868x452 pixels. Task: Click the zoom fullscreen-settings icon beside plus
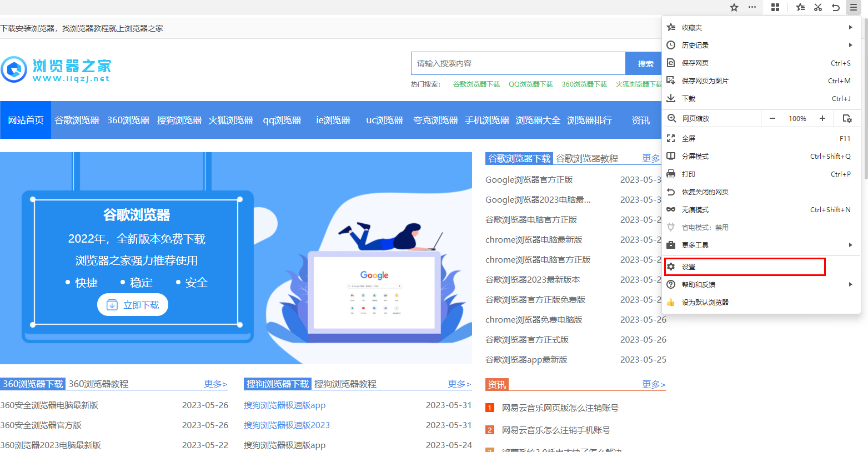[847, 118]
